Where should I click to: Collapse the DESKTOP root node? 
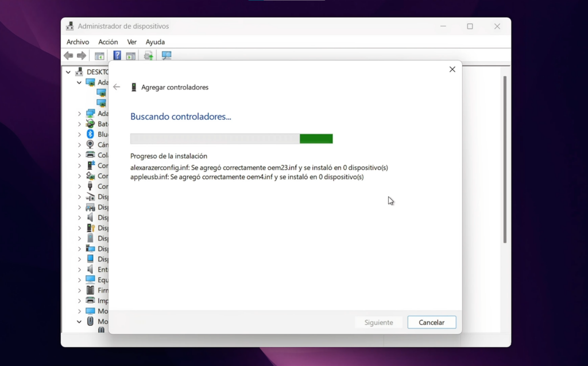[68, 72]
